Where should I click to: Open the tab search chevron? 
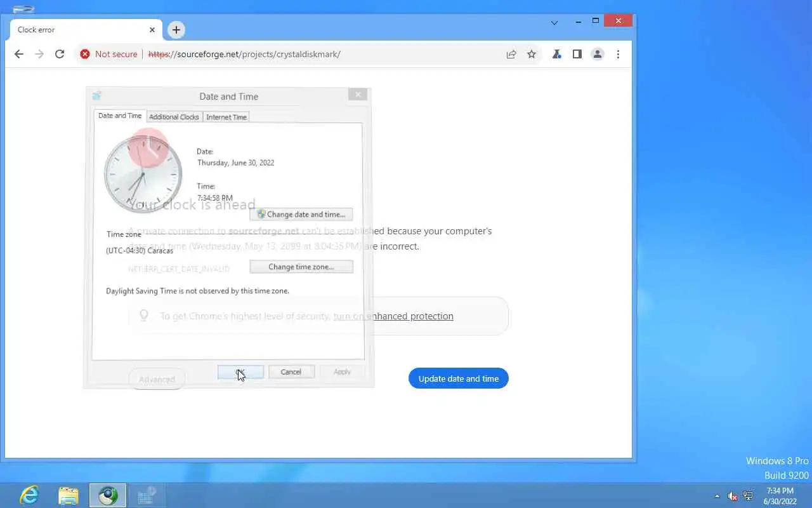[x=554, y=22]
